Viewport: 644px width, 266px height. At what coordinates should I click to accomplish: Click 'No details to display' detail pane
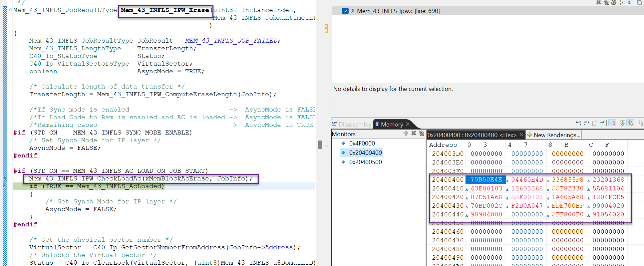(393, 89)
